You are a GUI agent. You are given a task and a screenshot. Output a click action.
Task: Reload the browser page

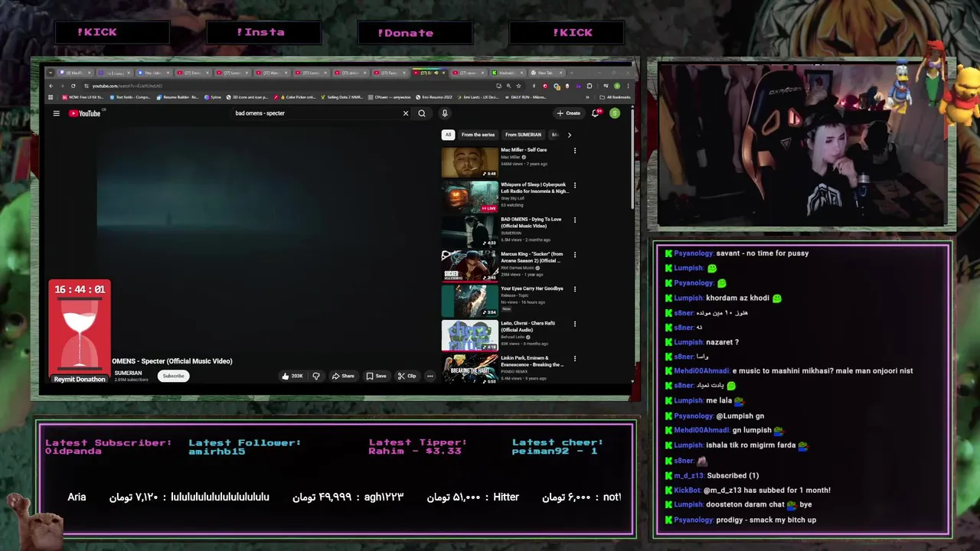pyautogui.click(x=73, y=86)
